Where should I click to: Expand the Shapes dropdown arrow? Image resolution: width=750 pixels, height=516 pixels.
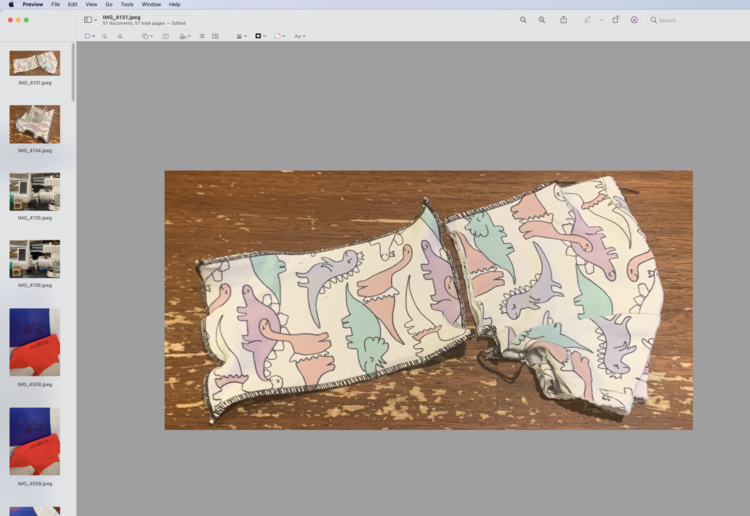tap(152, 36)
